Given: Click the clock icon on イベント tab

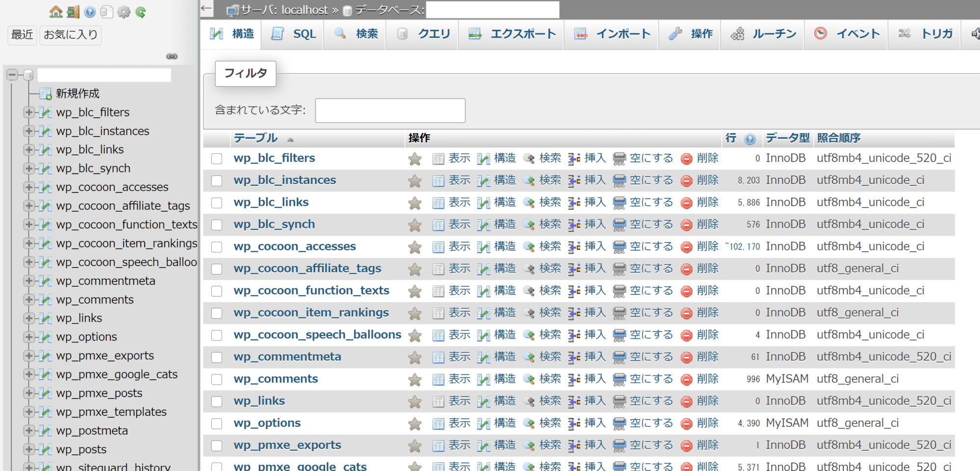Looking at the screenshot, I should [820, 33].
